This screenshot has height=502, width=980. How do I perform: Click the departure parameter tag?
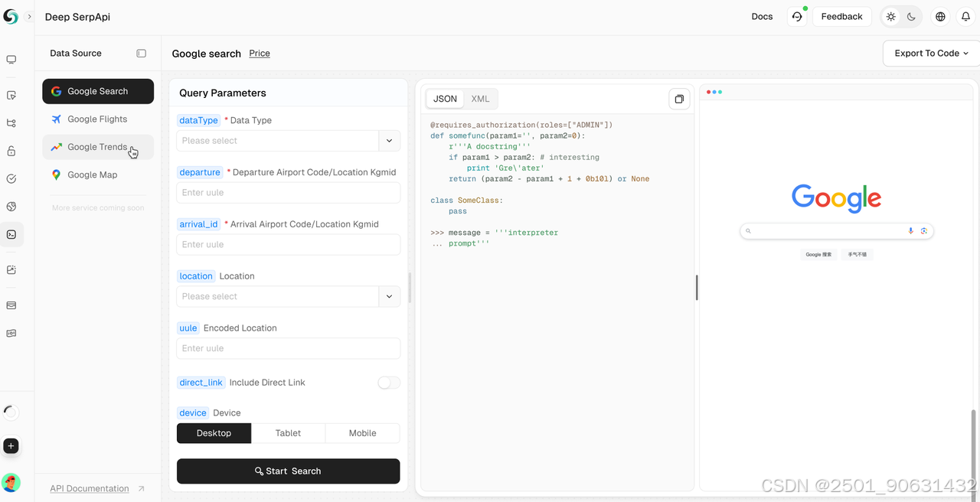[200, 172]
